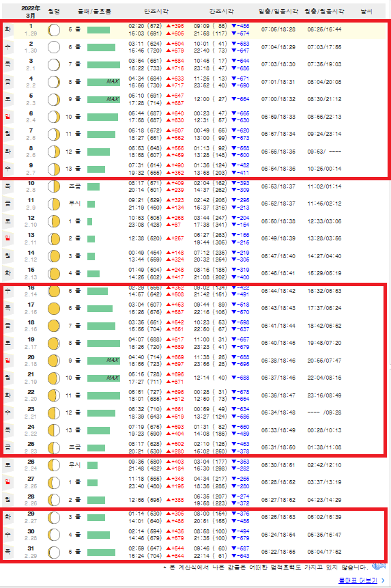Screen dimensions: 391x588
Task: Click the date cell for March 15
Action: pyautogui.click(x=31, y=273)
